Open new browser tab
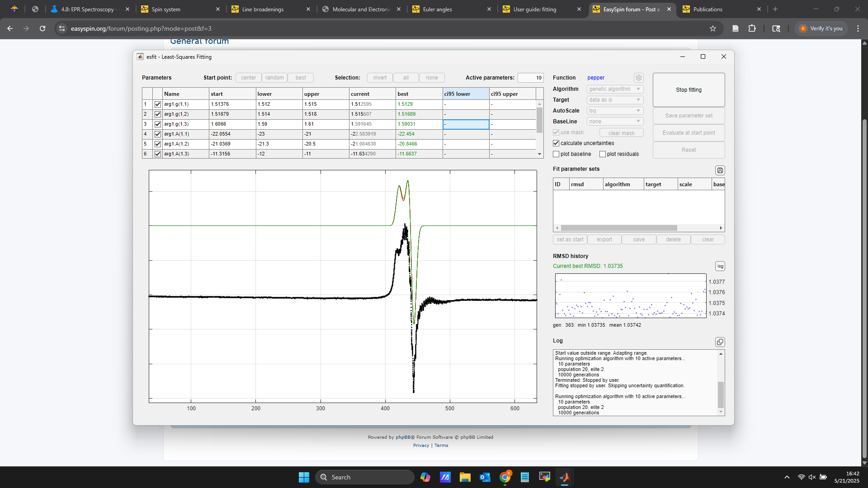Screen dimensions: 868x488 pos(775,9)
